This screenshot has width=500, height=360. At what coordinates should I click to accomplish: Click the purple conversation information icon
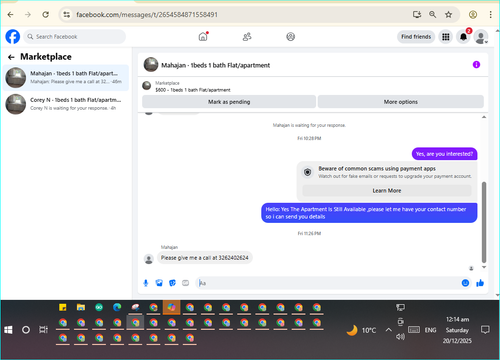pyautogui.click(x=476, y=65)
